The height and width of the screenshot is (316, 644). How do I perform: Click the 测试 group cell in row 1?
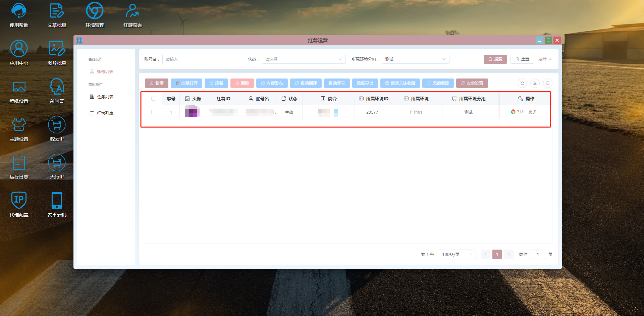click(x=469, y=112)
